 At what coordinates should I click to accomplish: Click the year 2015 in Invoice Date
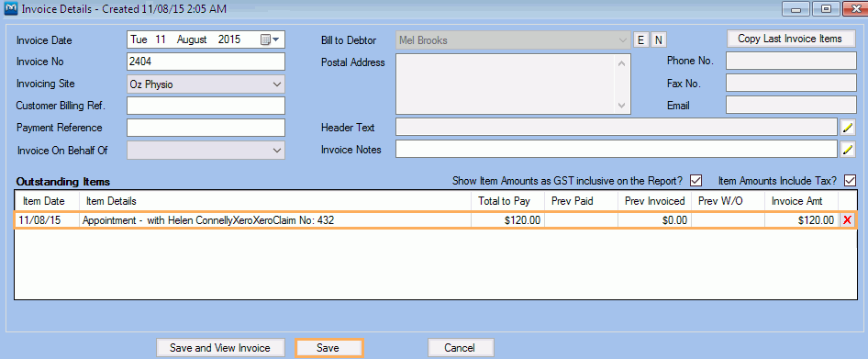[229, 39]
